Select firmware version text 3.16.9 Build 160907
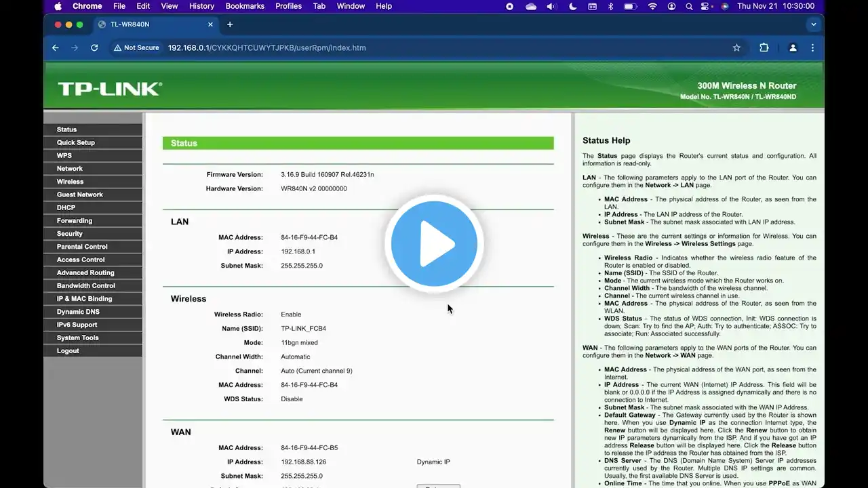 point(328,175)
